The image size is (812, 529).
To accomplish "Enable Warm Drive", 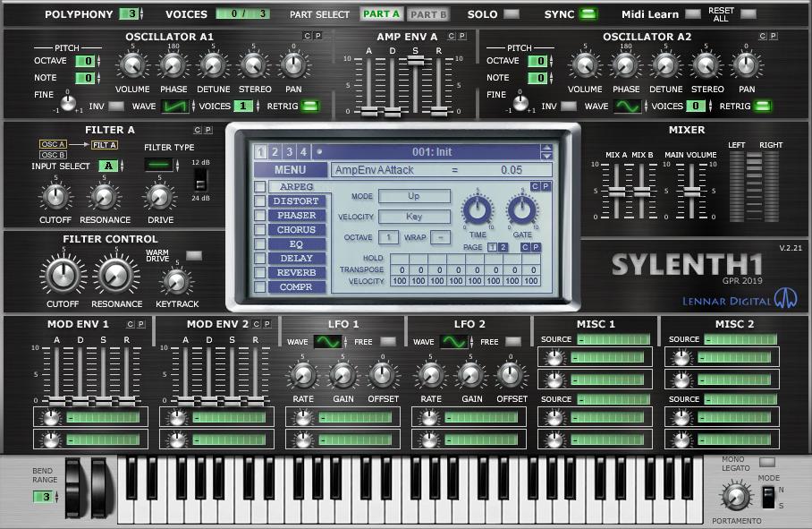I will pyautogui.click(x=194, y=255).
